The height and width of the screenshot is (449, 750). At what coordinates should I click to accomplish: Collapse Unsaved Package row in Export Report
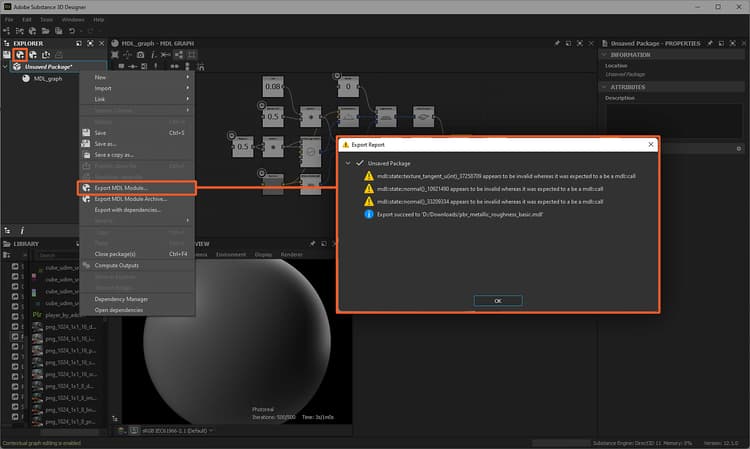click(x=348, y=163)
